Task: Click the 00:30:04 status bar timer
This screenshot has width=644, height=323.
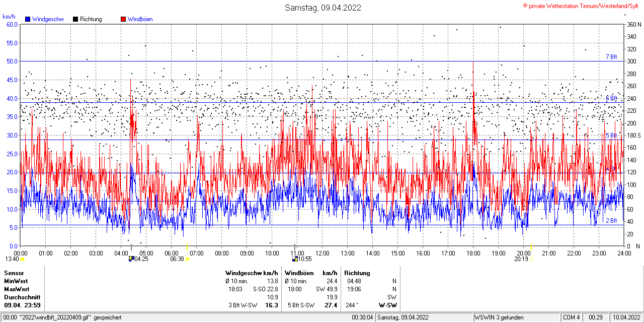Action: (362, 317)
